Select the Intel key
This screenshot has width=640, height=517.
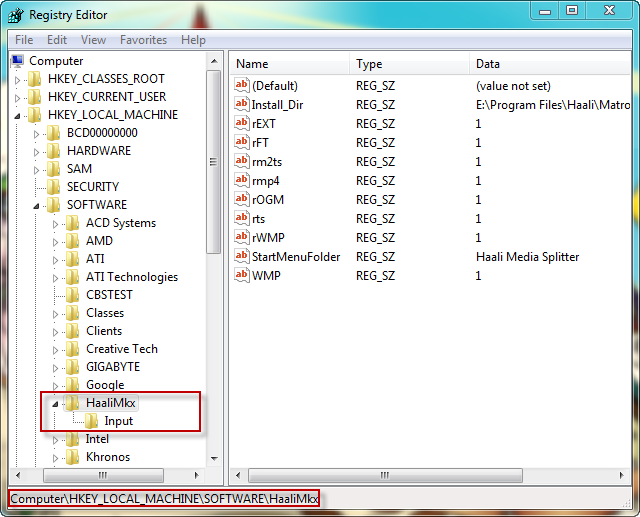(x=97, y=439)
